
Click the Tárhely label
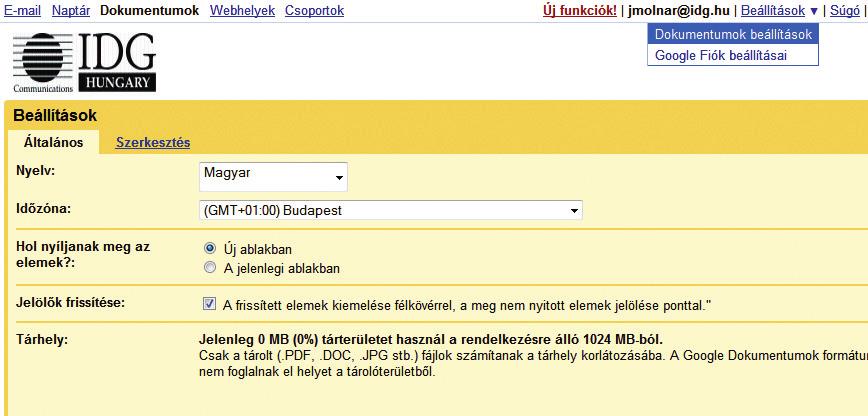pos(42,339)
